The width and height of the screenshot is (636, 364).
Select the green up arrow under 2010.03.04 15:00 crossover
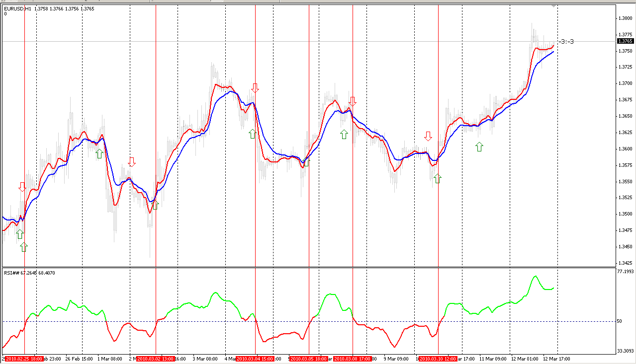[253, 133]
